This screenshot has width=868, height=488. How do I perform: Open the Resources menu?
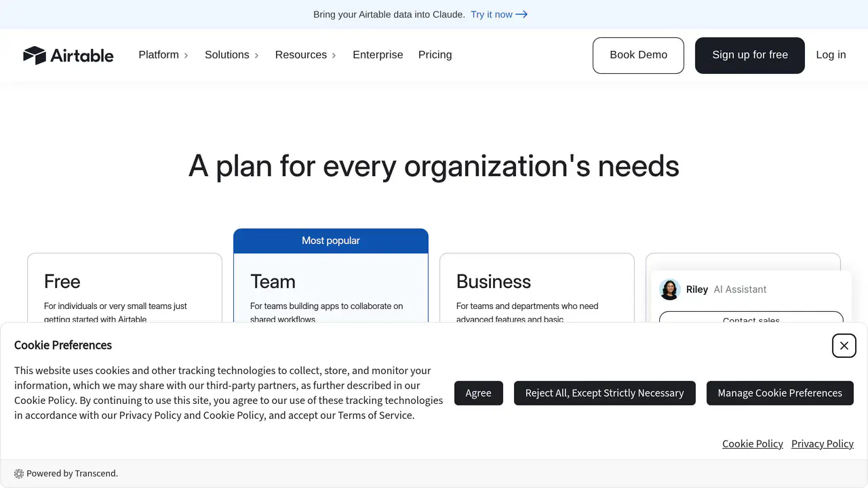click(x=306, y=55)
